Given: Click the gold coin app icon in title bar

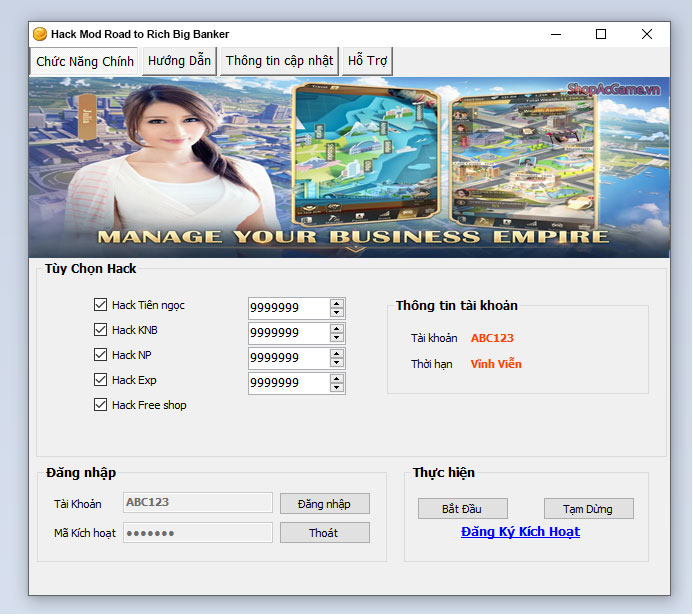Looking at the screenshot, I should pos(40,34).
